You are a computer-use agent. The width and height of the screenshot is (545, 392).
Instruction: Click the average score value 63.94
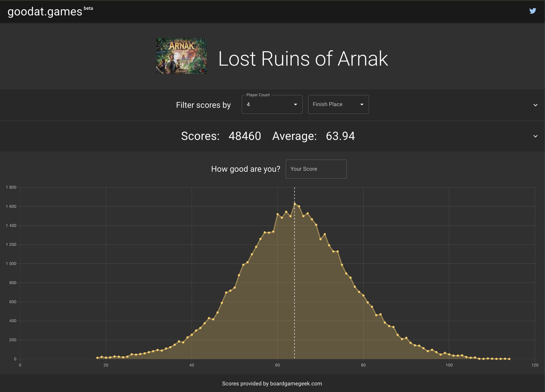[x=340, y=136]
